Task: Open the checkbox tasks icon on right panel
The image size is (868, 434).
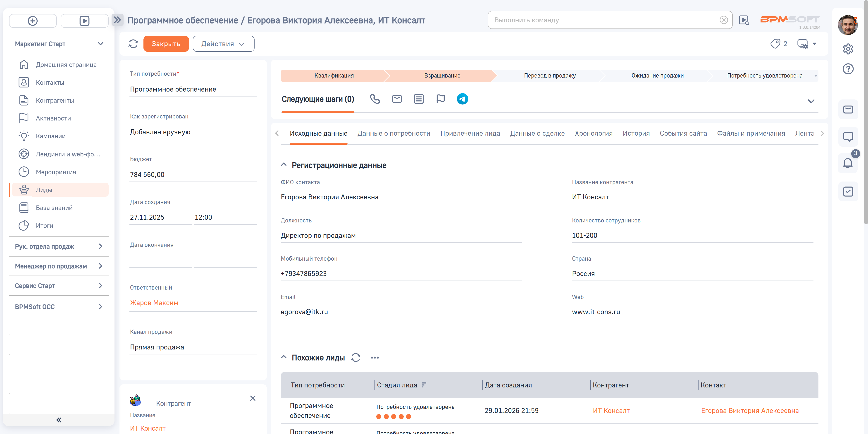Action: point(848,191)
